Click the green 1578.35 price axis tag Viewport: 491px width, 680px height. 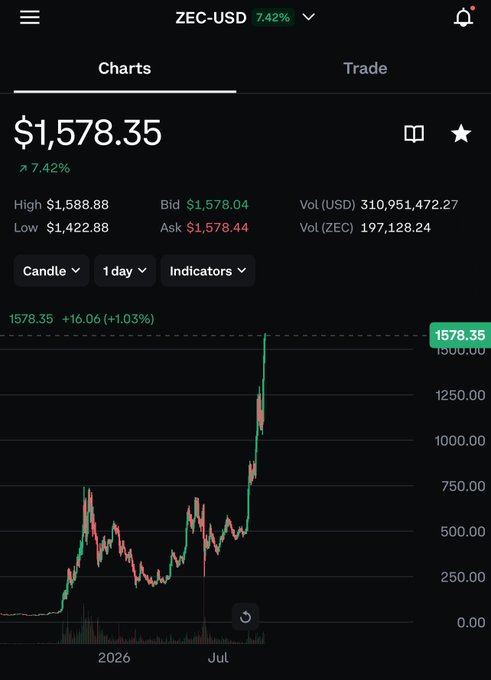[x=460, y=335]
